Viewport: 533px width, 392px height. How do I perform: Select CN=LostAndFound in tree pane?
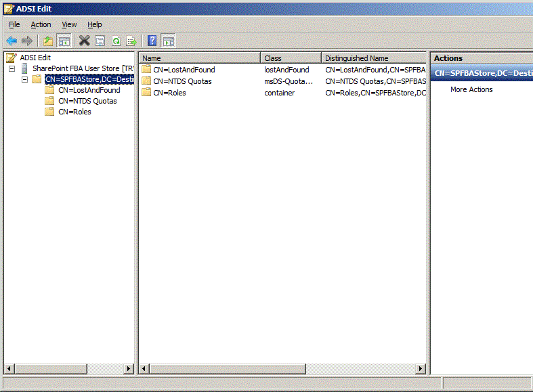click(x=89, y=90)
